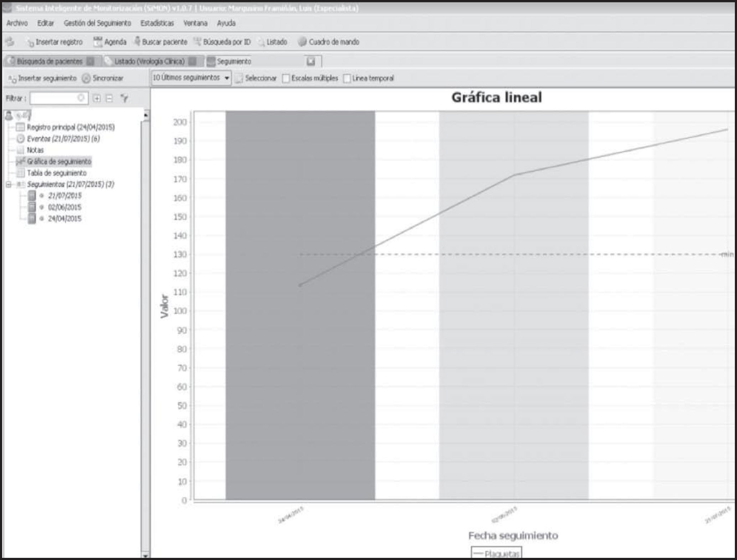Screen dimensions: 737x560
Task: Expand all tree nodes with plus icon
Action: click(96, 98)
